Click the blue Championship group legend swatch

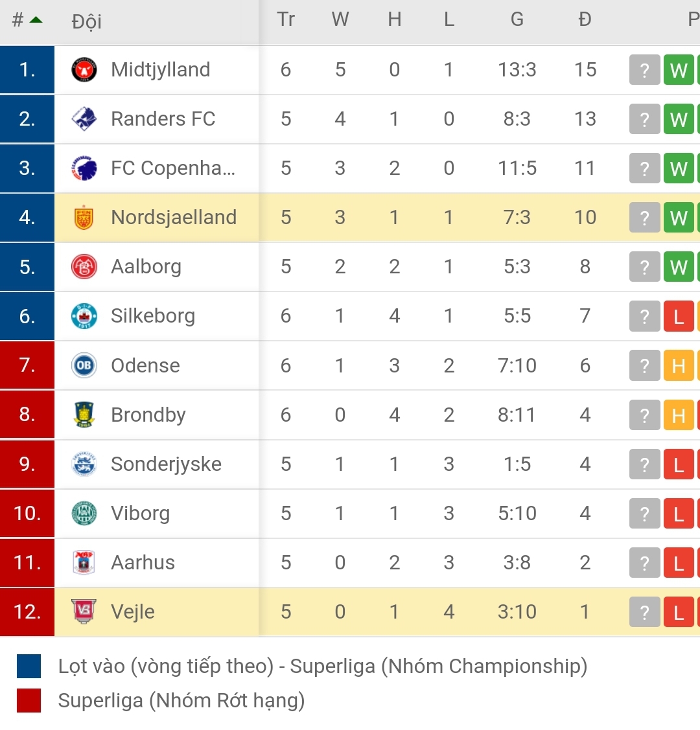pos(29,666)
